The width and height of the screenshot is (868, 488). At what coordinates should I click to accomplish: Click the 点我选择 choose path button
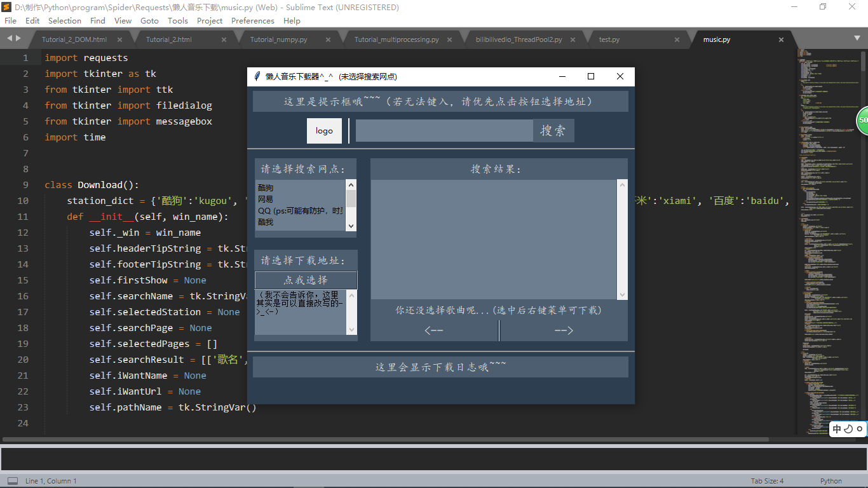[306, 280]
